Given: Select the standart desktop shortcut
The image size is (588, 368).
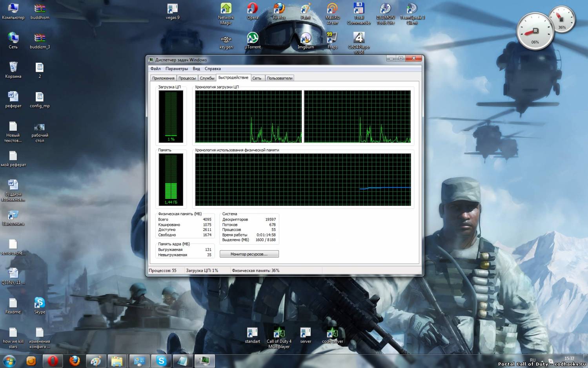Looking at the screenshot, I should tap(253, 335).
